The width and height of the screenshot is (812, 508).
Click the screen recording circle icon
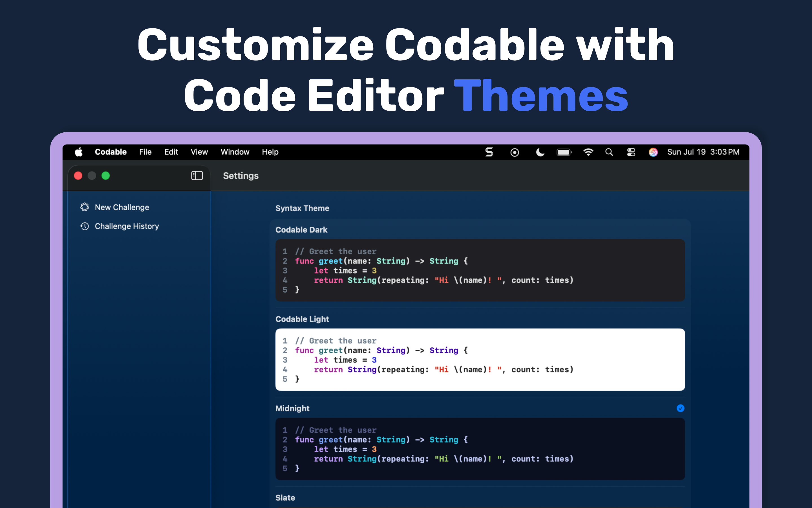(514, 152)
